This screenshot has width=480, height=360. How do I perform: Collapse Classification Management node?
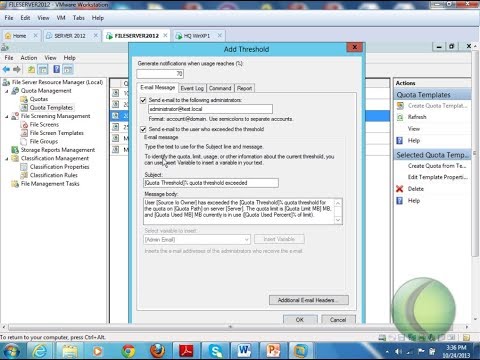click(x=7, y=158)
